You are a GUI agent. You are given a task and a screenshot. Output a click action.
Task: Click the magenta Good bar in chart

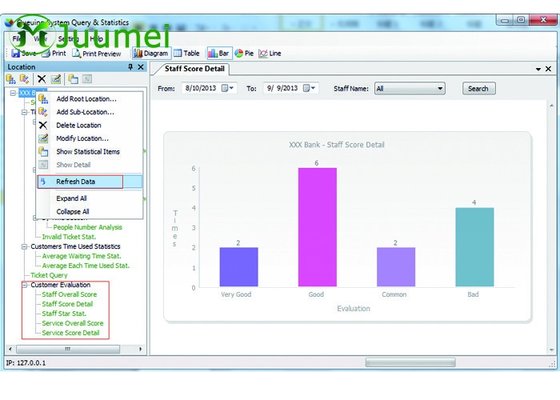coord(317,227)
